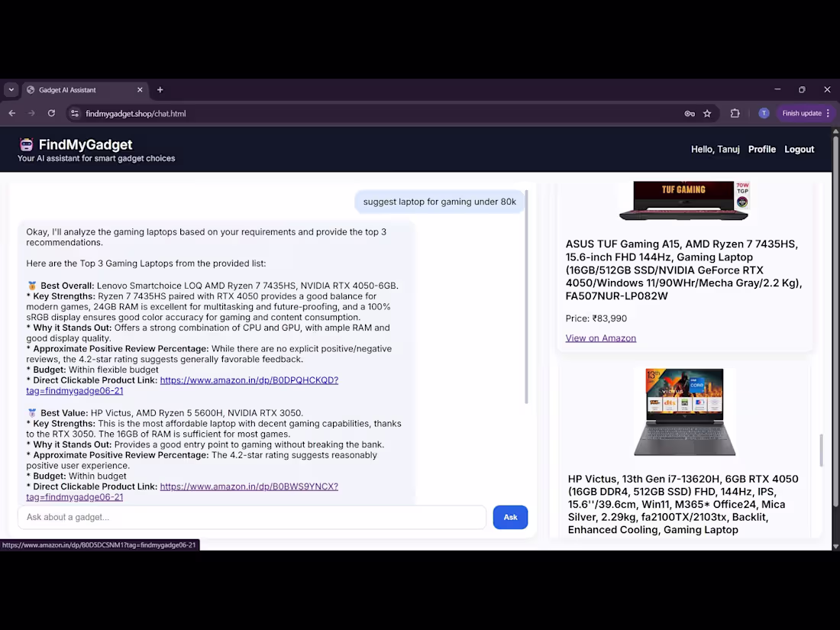Go back to previous page
The height and width of the screenshot is (630, 840).
tap(11, 113)
